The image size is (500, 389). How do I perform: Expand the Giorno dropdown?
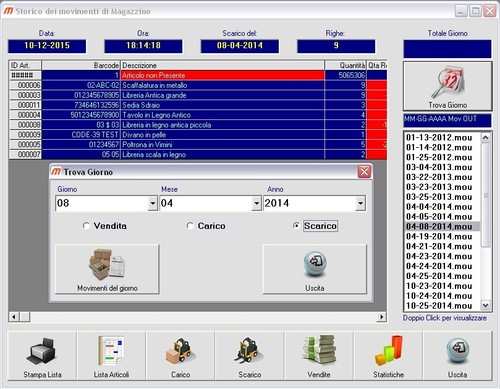tap(153, 203)
